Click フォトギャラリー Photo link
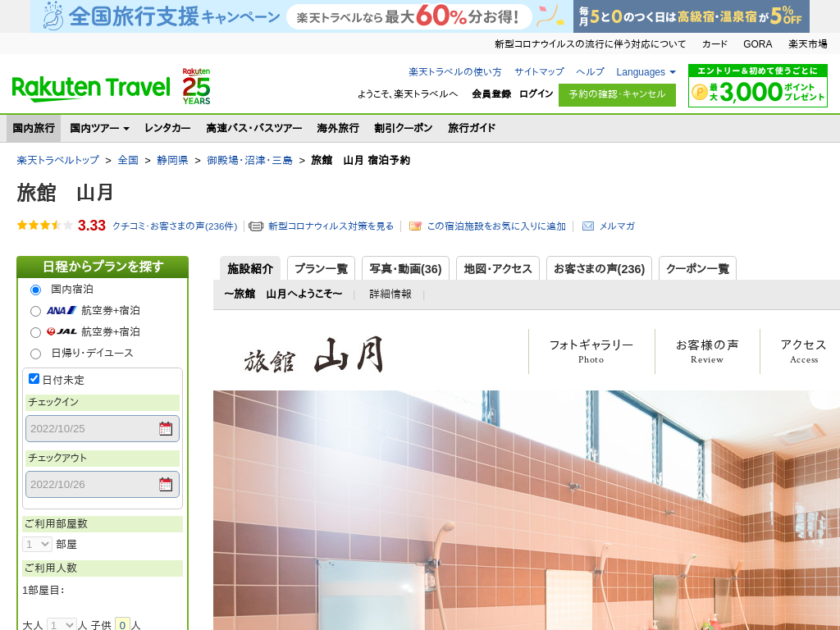Image resolution: width=840 pixels, height=630 pixels. 591,351
